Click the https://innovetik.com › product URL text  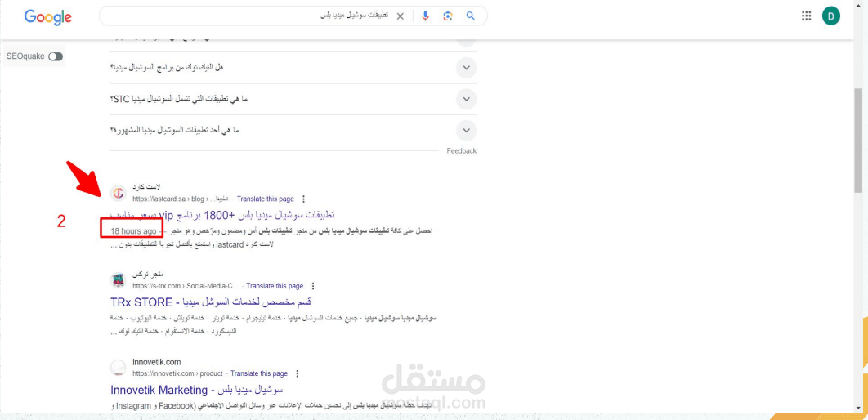(177, 373)
